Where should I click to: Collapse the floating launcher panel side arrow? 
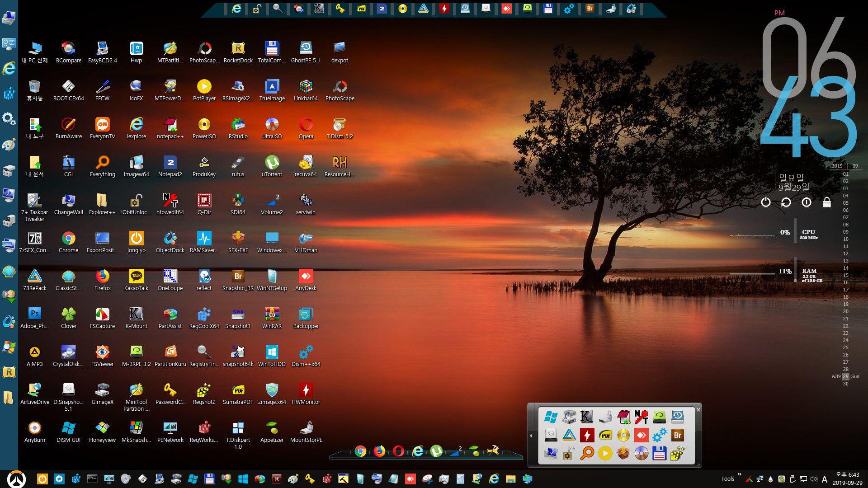[x=531, y=436]
